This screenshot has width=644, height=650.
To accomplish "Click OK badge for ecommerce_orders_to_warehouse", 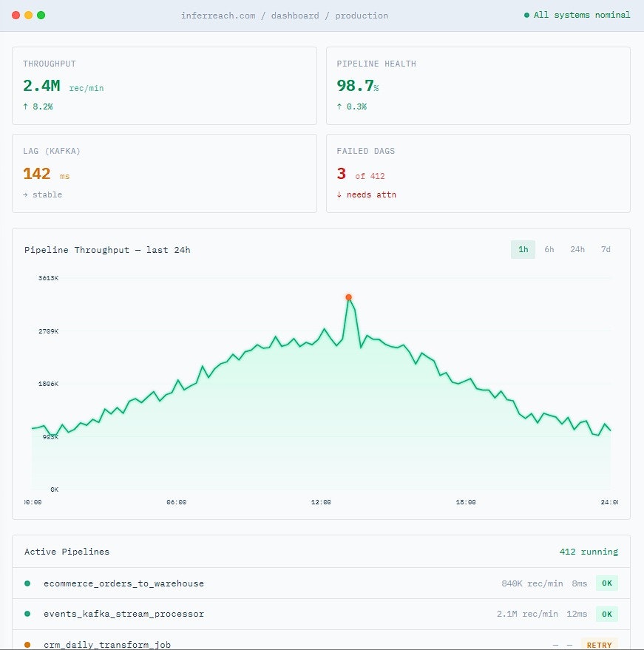I will tap(607, 583).
